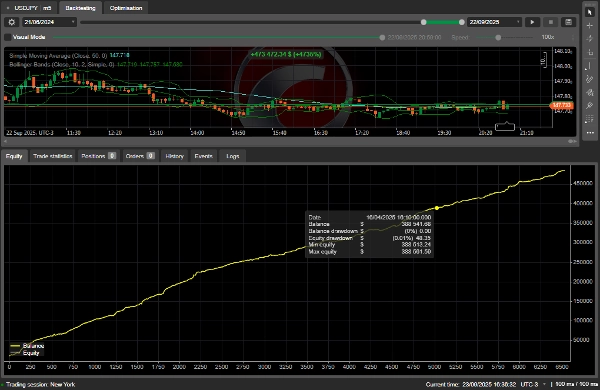Viewport: 600px width, 390px height.
Task: Select the USDJPY m5 instance tab
Action: click(29, 8)
